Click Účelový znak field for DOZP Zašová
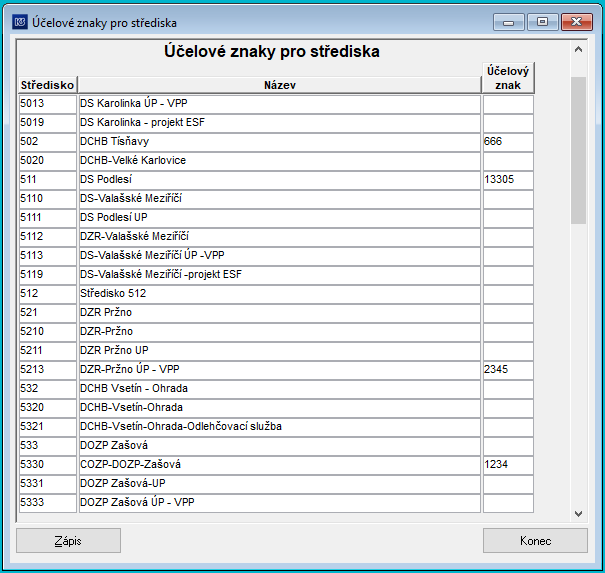This screenshot has width=605, height=573. (x=508, y=446)
